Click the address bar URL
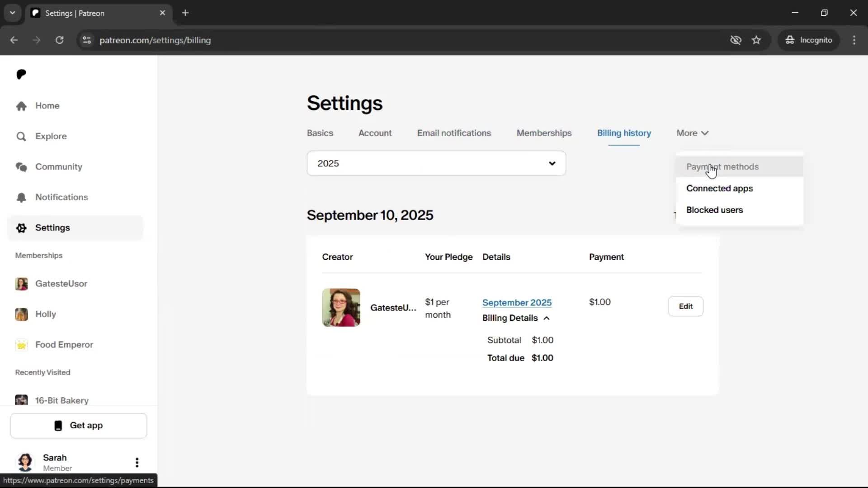The height and width of the screenshot is (488, 868). 155,40
